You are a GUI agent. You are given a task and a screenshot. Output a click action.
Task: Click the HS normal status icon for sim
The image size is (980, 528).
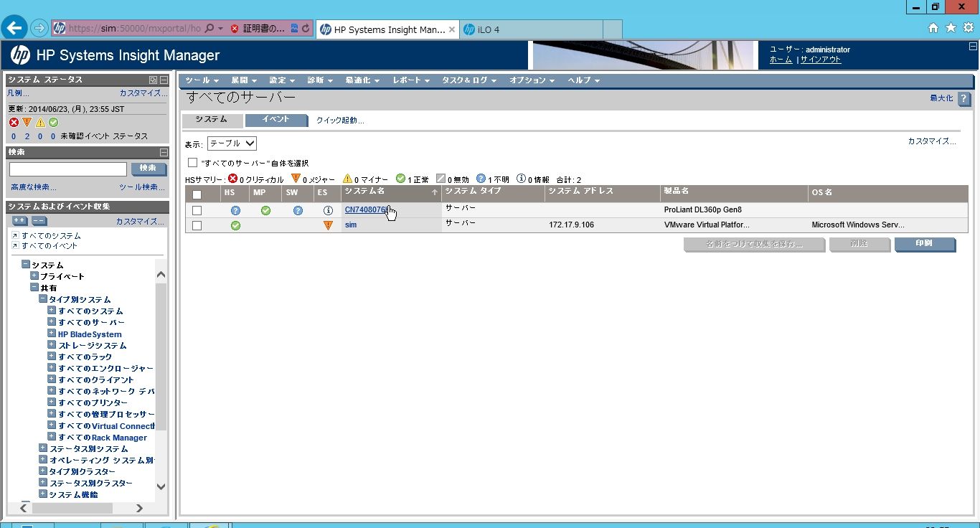pyautogui.click(x=235, y=225)
